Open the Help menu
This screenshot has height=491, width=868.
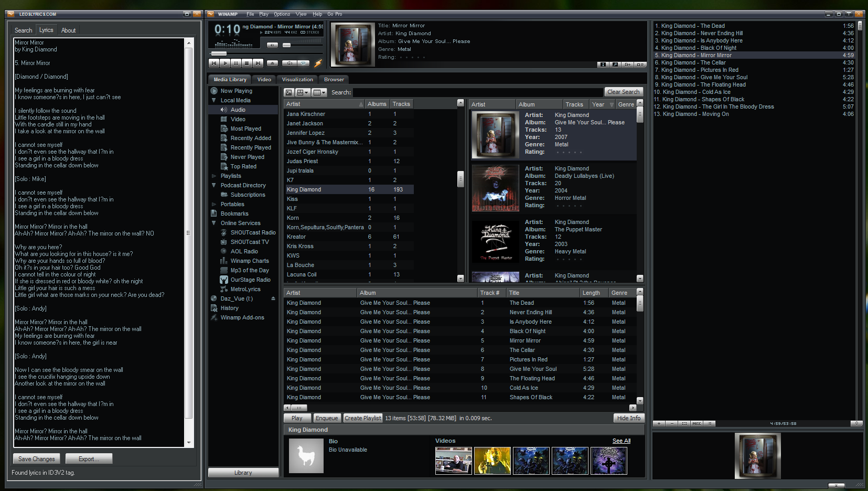(317, 14)
